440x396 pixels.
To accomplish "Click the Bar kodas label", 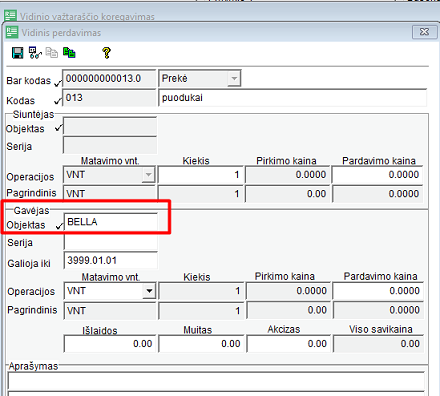I will click(29, 81).
